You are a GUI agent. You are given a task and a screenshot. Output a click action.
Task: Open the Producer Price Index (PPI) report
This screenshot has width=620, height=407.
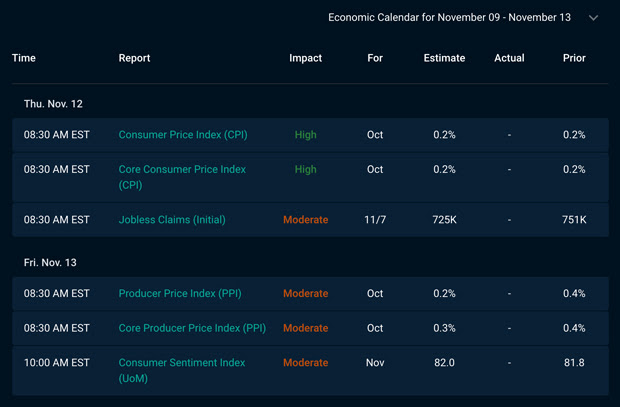pos(179,294)
